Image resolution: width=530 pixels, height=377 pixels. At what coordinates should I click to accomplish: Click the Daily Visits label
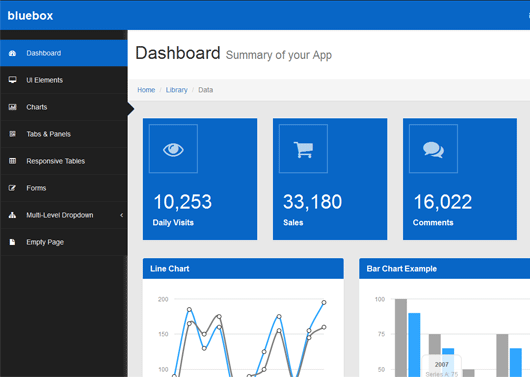point(173,222)
